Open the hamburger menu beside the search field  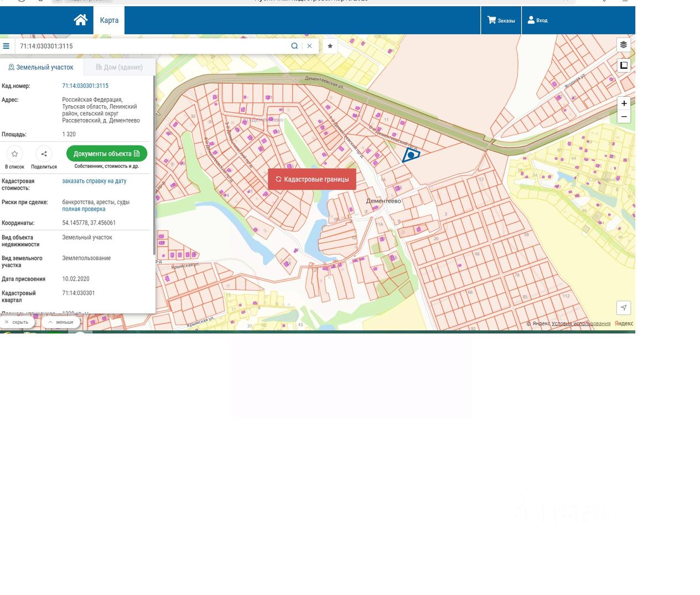6,46
